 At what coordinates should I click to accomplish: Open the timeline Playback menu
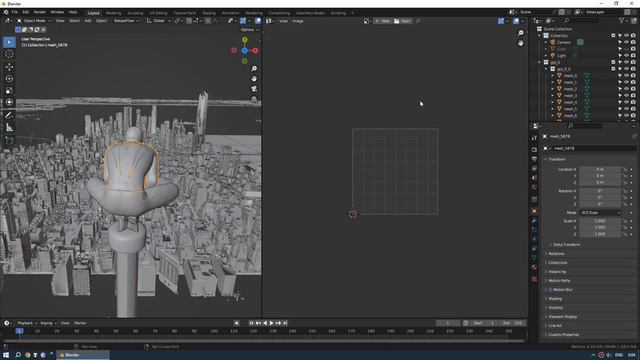click(x=27, y=323)
